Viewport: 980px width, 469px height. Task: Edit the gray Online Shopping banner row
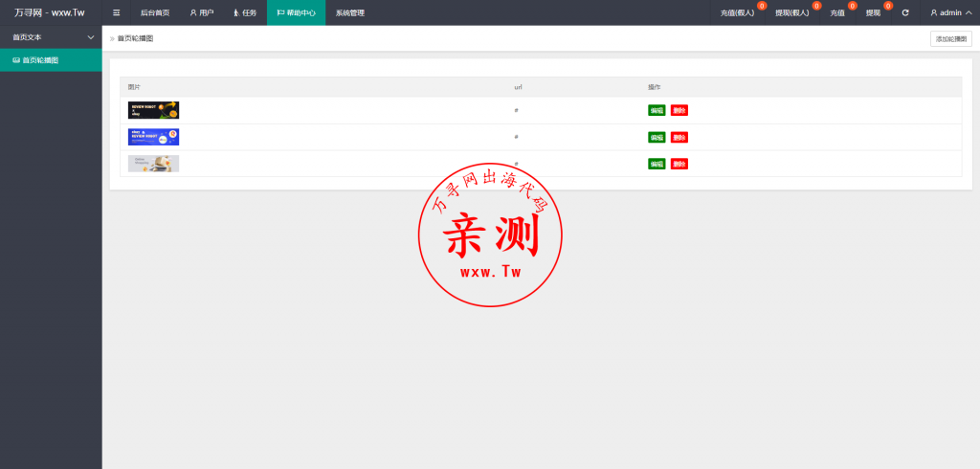657,164
